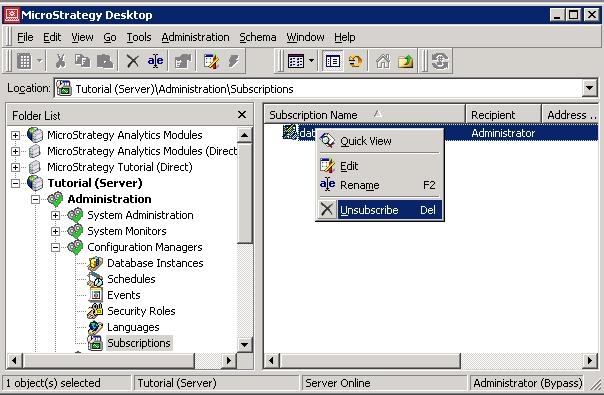Image resolution: width=604 pixels, height=395 pixels.
Task: Open the File menu
Action: click(x=25, y=37)
